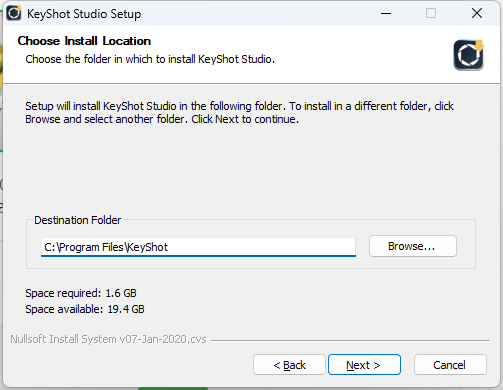This screenshot has width=503, height=390.
Task: Click the Choose Install Location heading
Action: pos(84,41)
